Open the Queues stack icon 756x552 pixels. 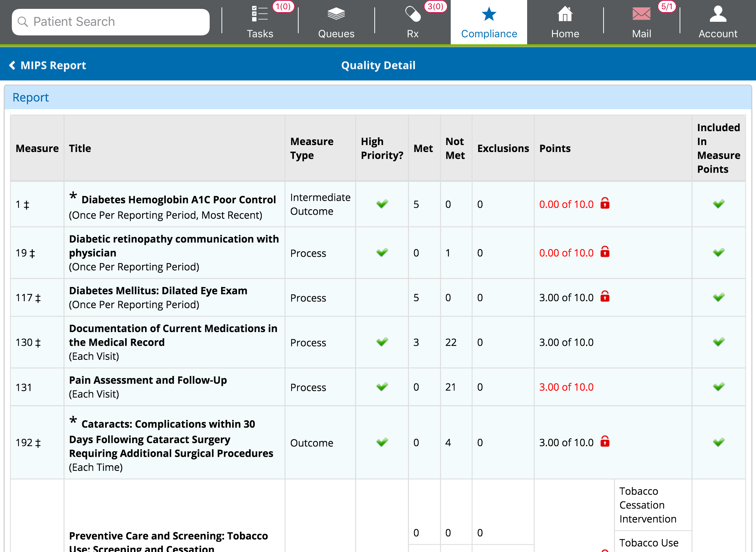pos(336,14)
